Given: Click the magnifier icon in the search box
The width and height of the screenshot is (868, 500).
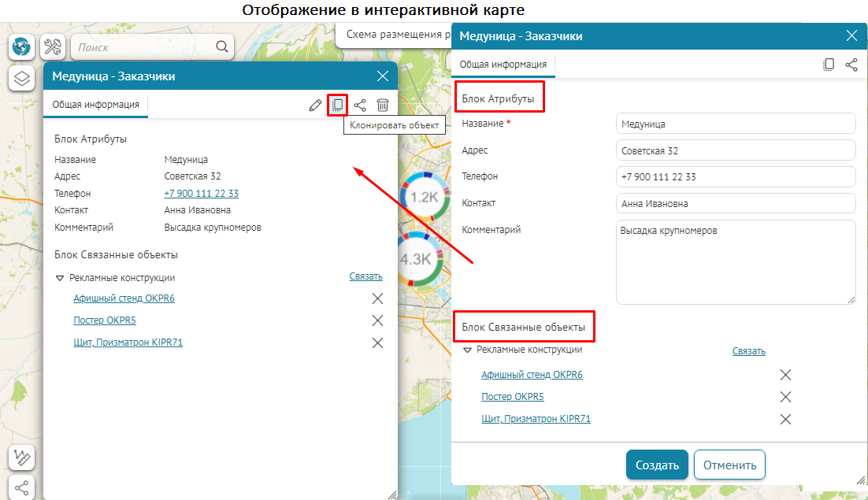Looking at the screenshot, I should click(222, 47).
